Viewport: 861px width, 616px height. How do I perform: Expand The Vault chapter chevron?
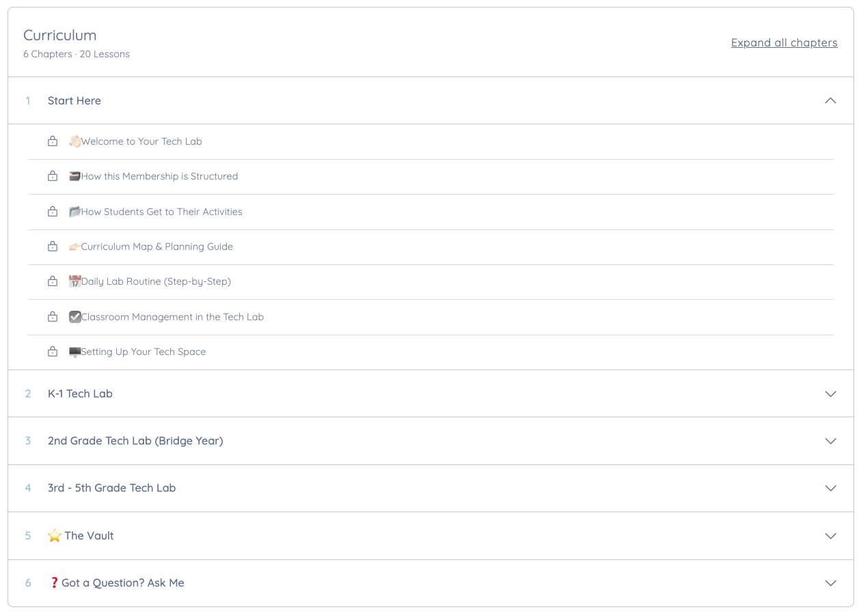tap(831, 536)
